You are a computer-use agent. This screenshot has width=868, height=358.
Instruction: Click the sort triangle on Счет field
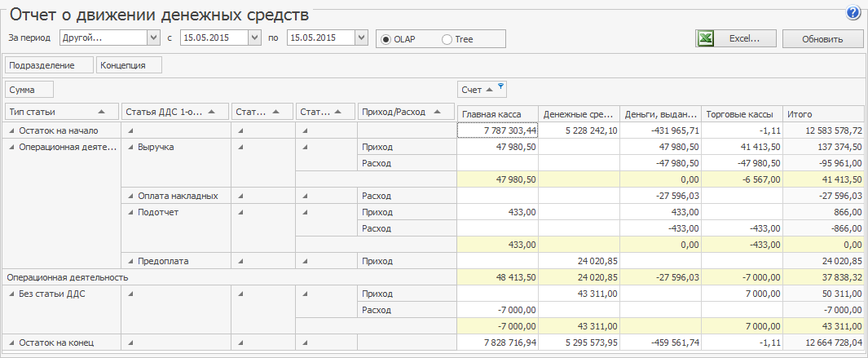[x=489, y=89]
